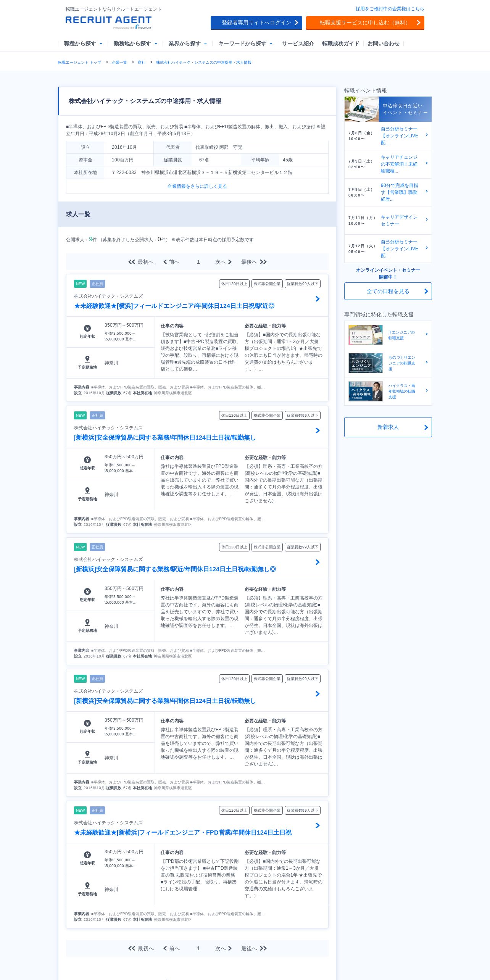Open the 7月12日（火） 自己分析セミナー event
Viewport: 490px width, 980px height.
388,249
